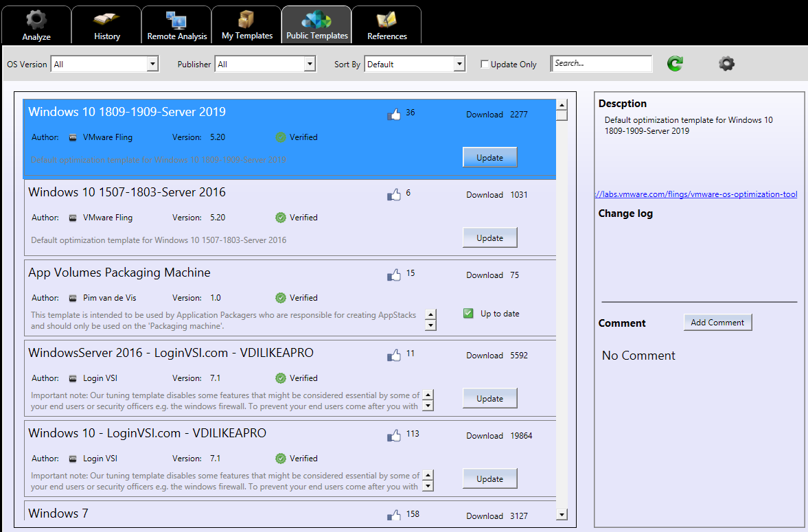Click Download count 2277 text

tap(519, 115)
